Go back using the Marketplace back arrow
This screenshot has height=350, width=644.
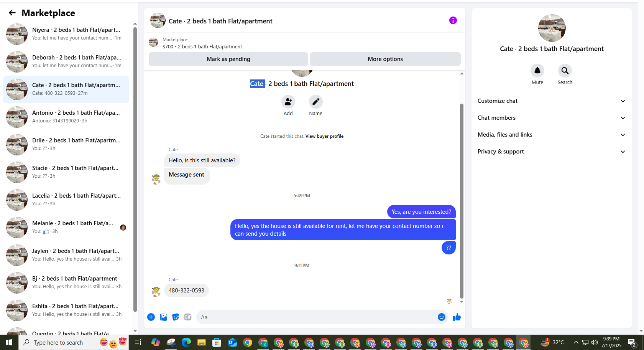pyautogui.click(x=12, y=13)
